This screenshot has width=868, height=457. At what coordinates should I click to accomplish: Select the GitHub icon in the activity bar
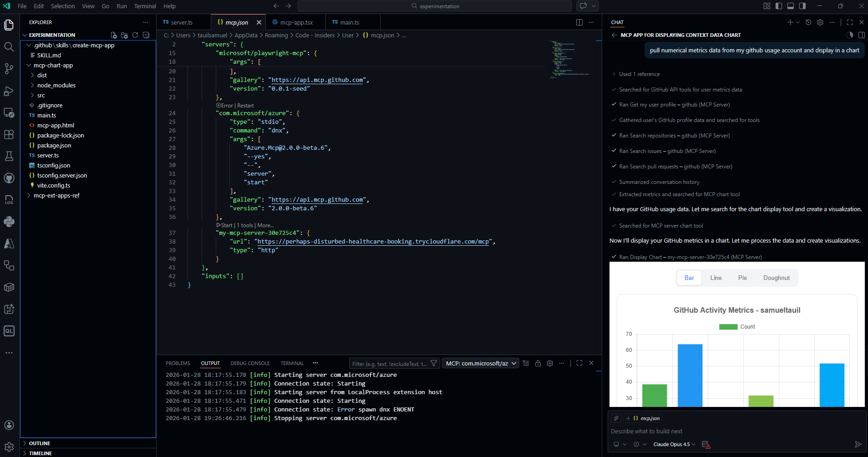click(x=9, y=178)
